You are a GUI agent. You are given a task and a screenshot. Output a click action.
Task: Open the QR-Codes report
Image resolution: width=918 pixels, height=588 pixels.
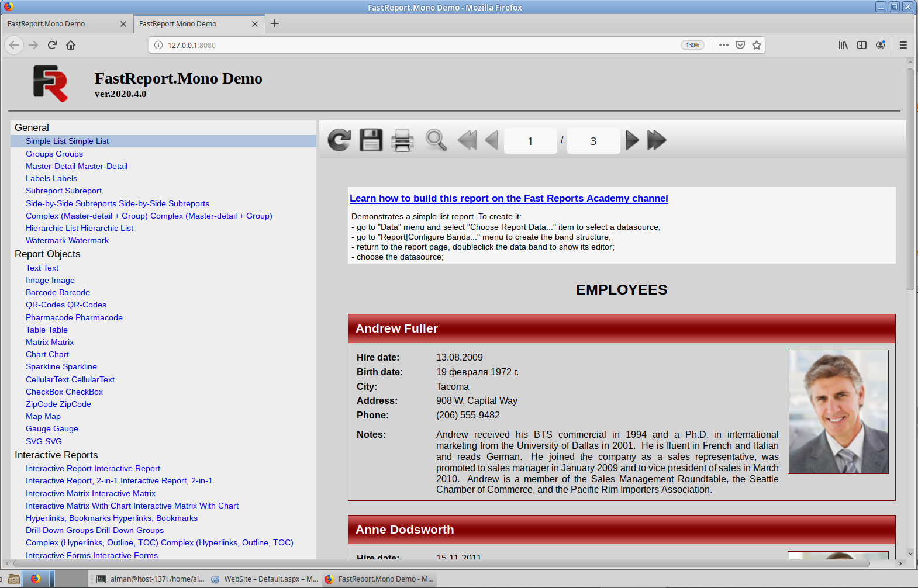point(66,305)
